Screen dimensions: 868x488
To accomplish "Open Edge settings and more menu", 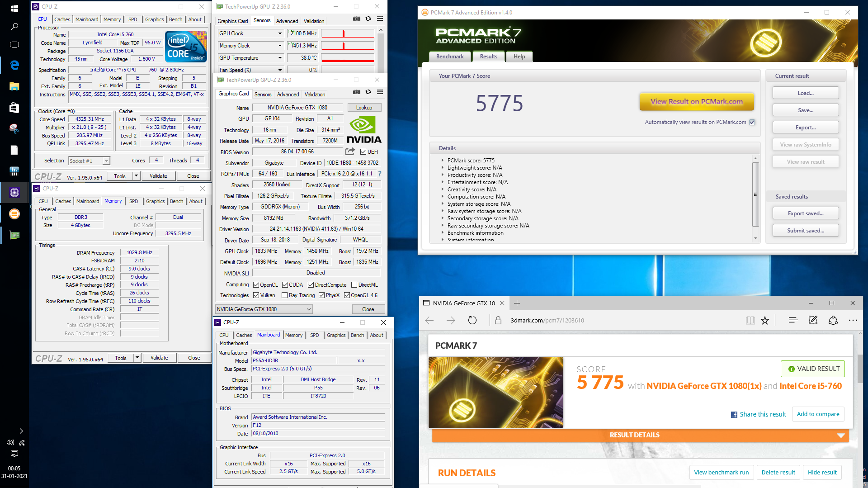I will point(853,320).
